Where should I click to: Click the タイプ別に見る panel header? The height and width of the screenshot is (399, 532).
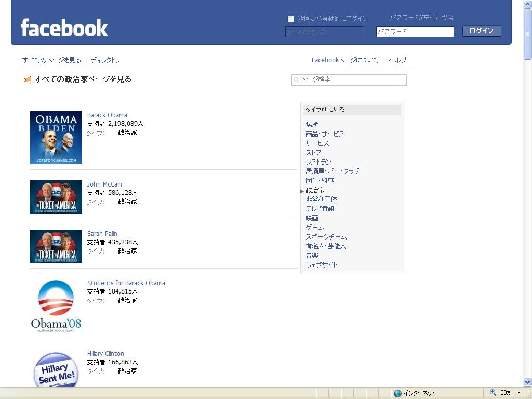point(352,110)
